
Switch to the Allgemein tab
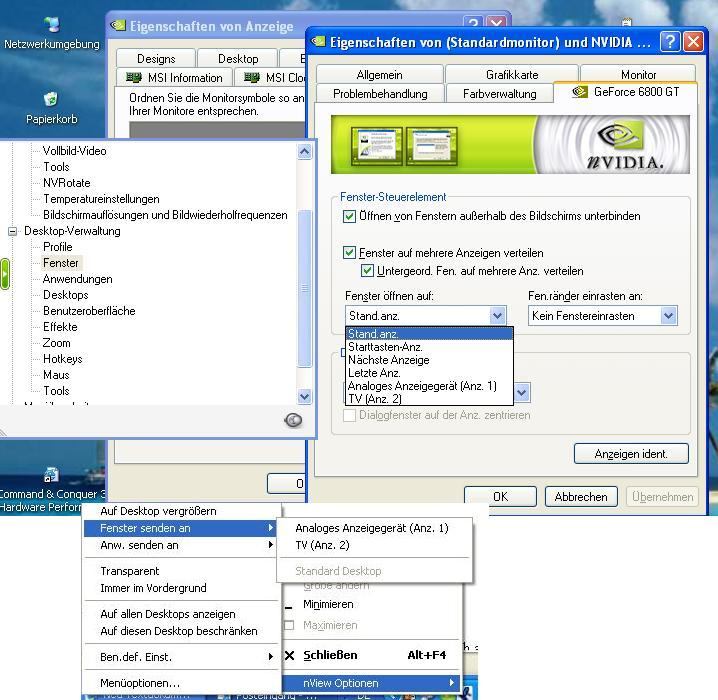click(x=379, y=74)
